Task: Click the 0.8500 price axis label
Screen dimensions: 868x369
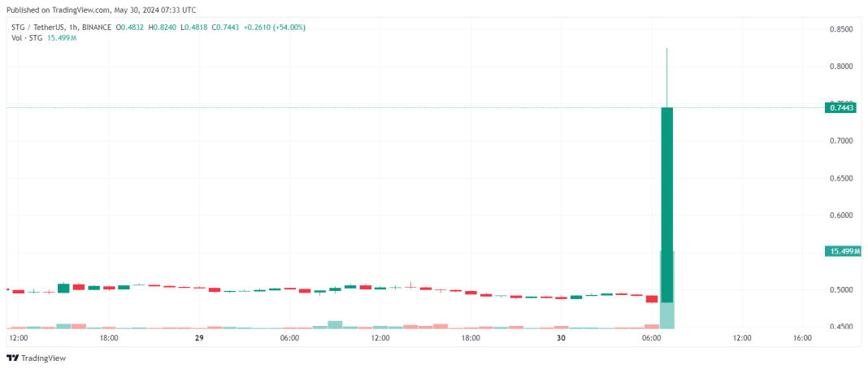Action: (840, 29)
